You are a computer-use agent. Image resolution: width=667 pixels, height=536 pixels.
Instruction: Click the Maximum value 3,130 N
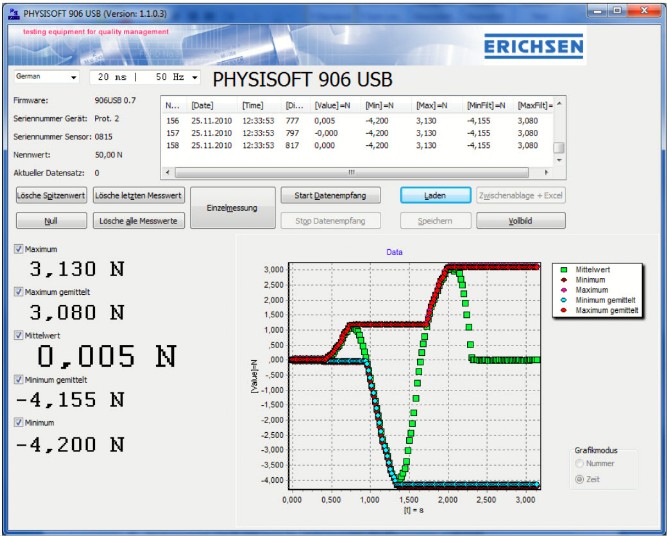click(77, 269)
